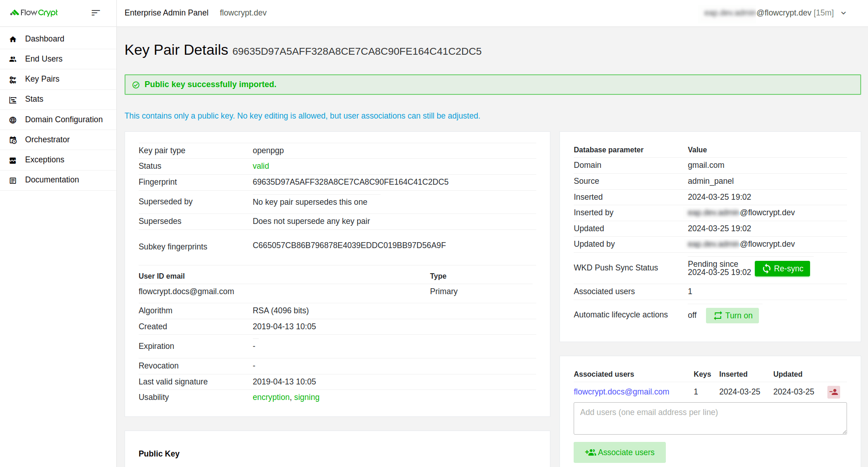Click the 'RSA (4096 bits)' algorithm value

[281, 311]
